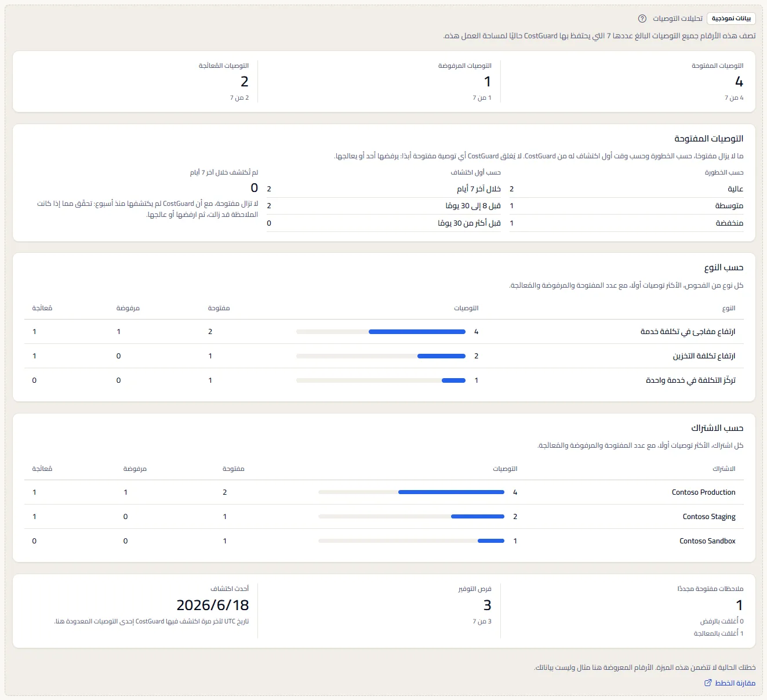Click the Contoso Production subscription name
The width and height of the screenshot is (767, 700).
[703, 492]
